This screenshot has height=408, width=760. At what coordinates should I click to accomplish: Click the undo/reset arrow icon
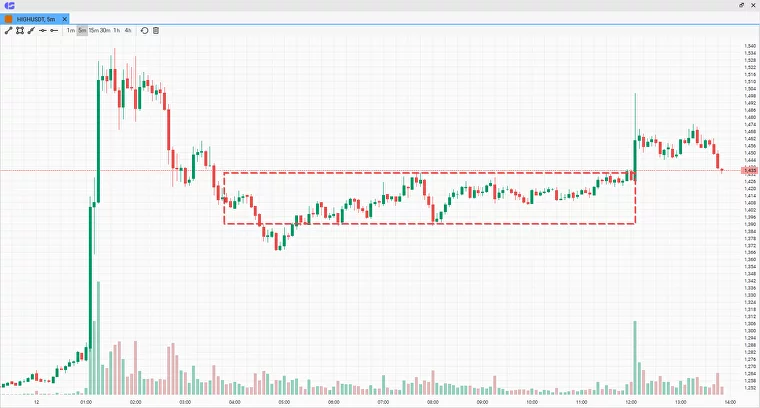click(144, 31)
